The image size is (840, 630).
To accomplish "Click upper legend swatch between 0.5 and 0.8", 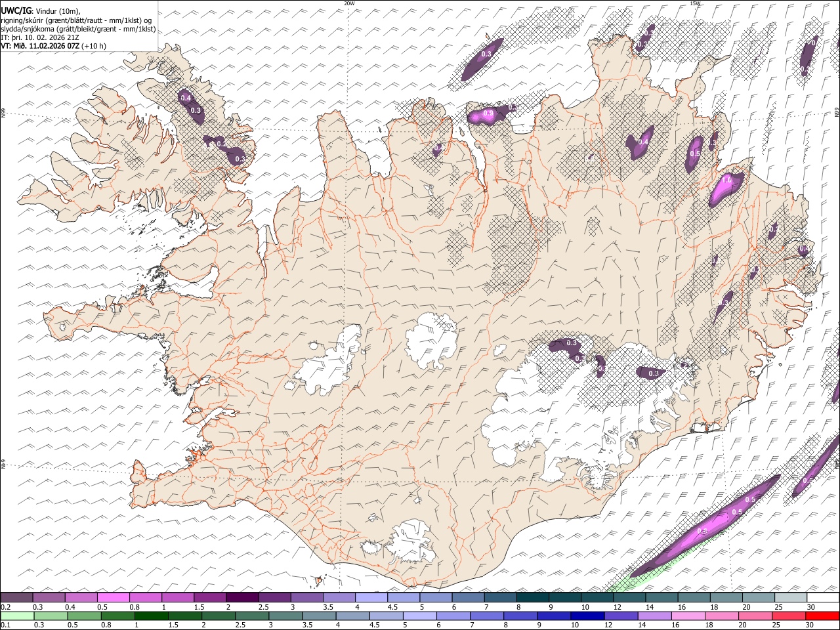I will pyautogui.click(x=113, y=597).
